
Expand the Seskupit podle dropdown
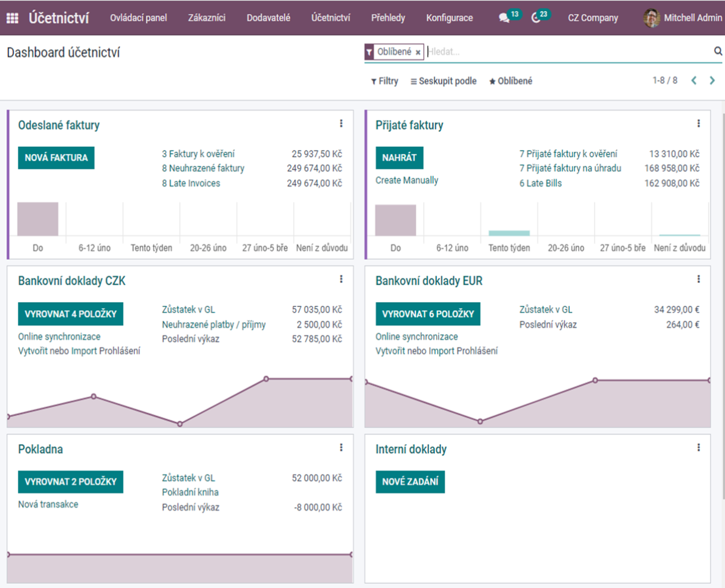443,81
